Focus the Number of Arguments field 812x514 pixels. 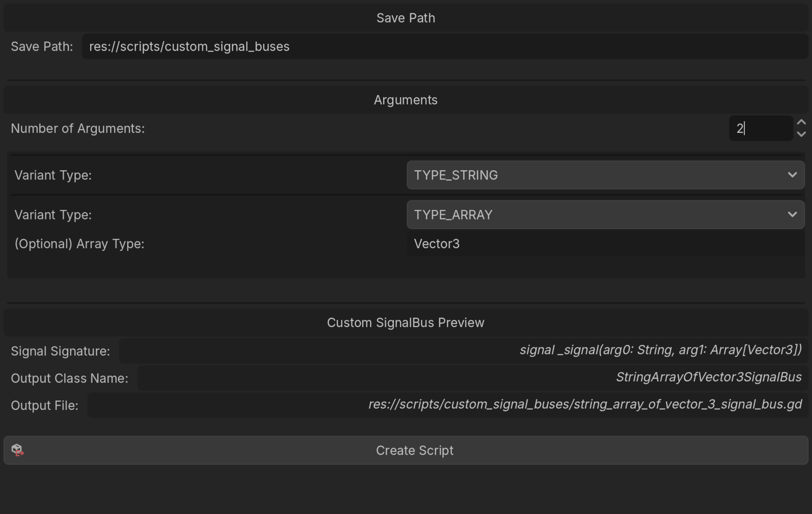[760, 128]
